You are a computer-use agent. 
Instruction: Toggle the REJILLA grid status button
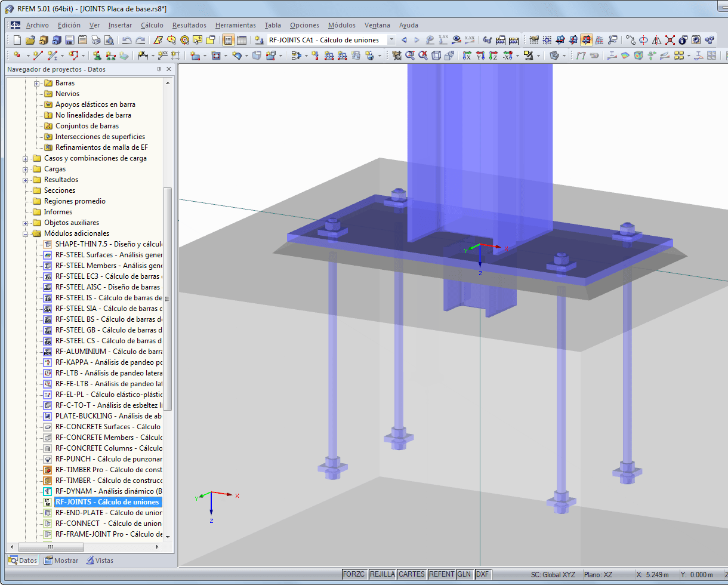[x=383, y=574]
